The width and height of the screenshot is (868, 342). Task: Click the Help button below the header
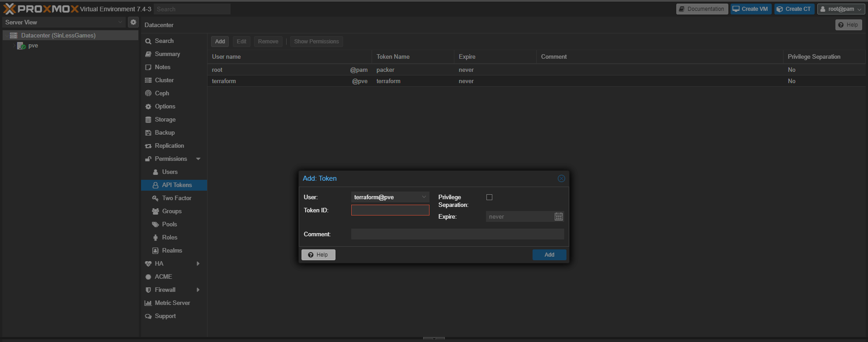(x=849, y=25)
